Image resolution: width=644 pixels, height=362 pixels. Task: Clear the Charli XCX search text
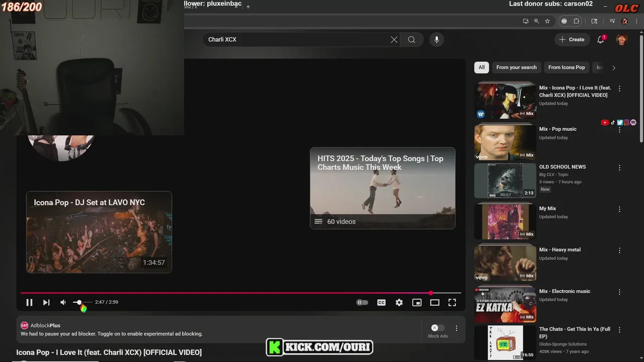click(394, 40)
